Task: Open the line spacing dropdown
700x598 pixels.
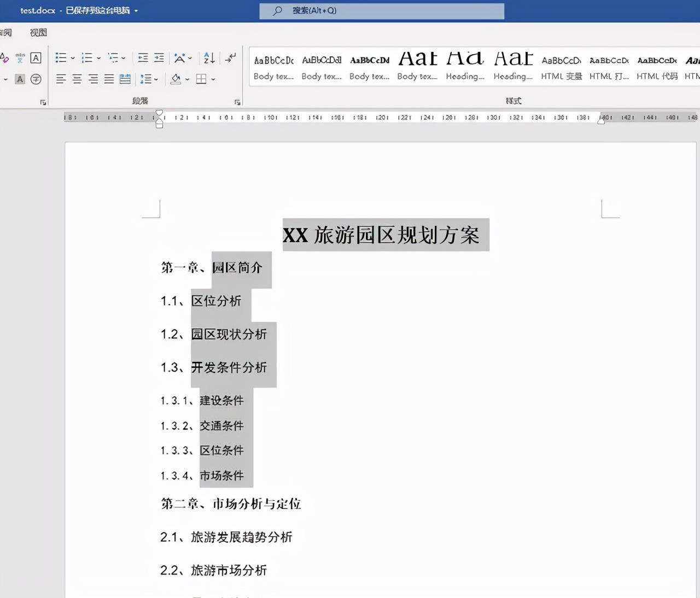Action: 149,79
